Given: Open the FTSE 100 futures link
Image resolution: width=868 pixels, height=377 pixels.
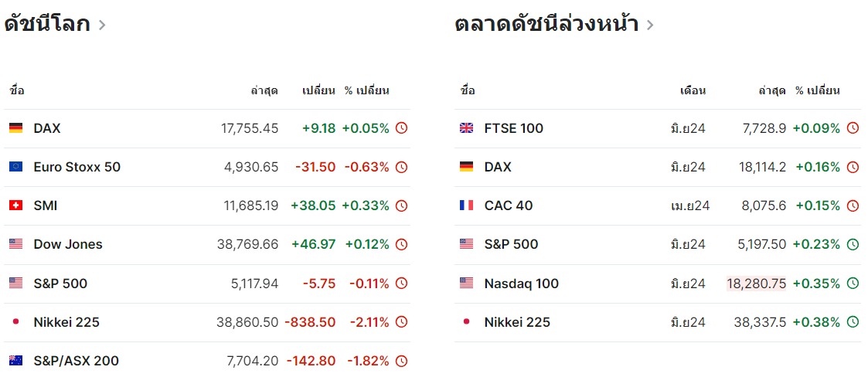Looking at the screenshot, I should pyautogui.click(x=513, y=128).
